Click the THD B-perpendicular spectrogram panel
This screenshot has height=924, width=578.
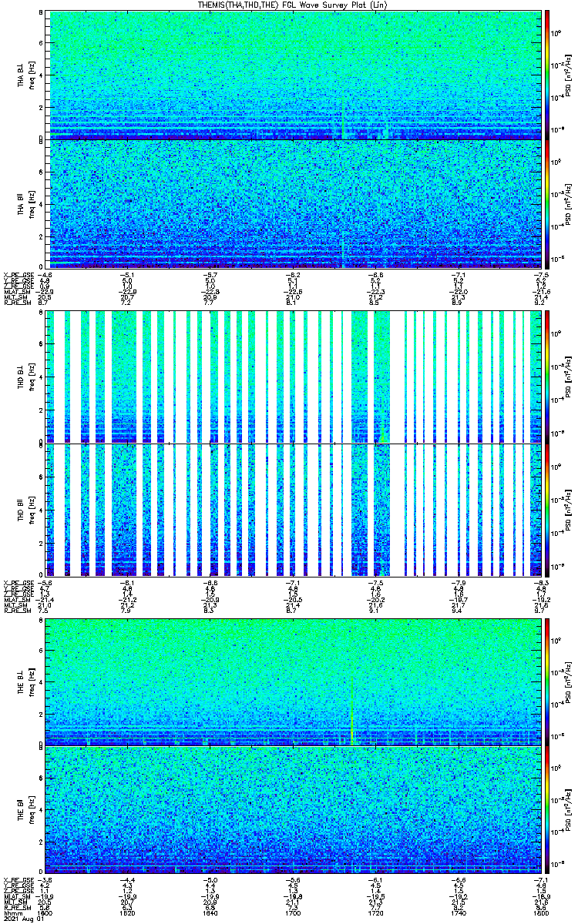(x=293, y=377)
